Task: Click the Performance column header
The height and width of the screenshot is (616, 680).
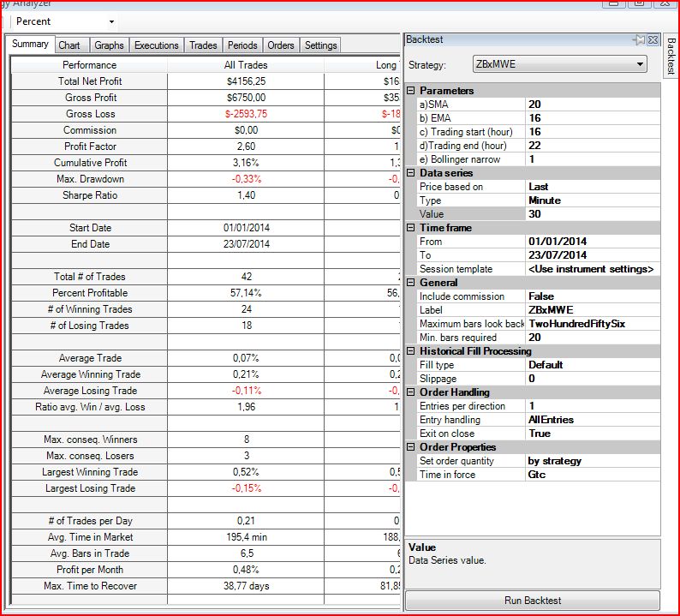Action: click(x=89, y=65)
